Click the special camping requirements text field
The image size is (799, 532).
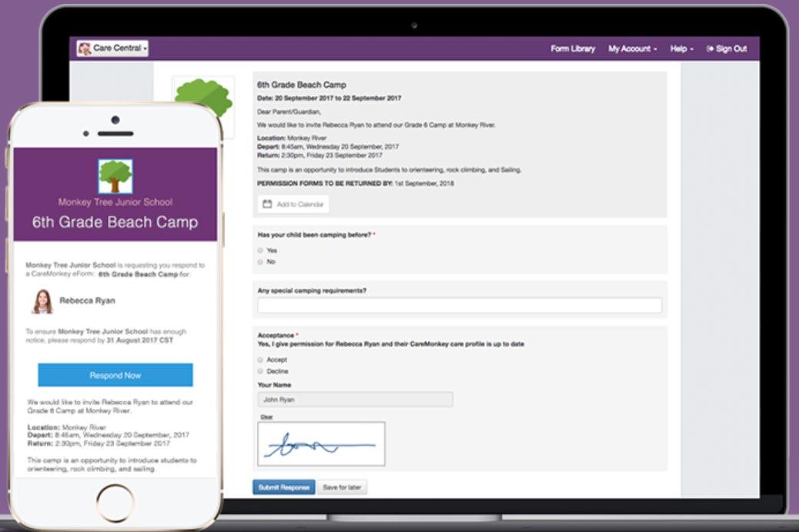460,305
